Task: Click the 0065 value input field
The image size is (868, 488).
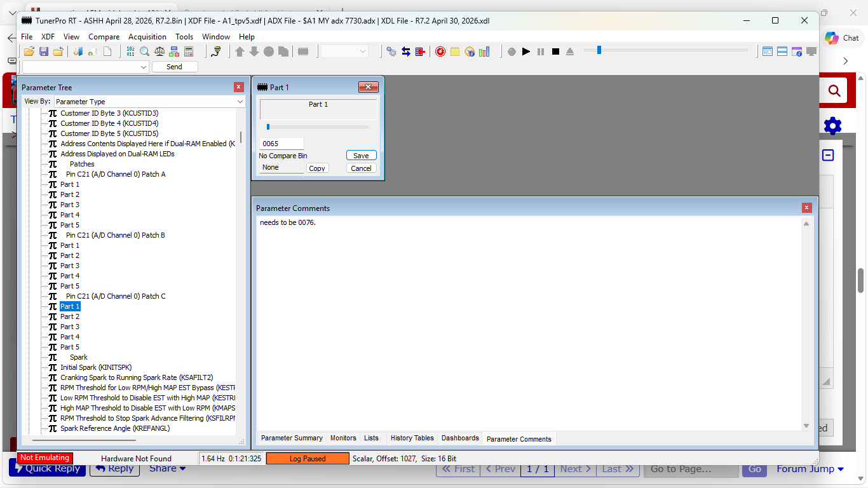Action: pyautogui.click(x=281, y=144)
